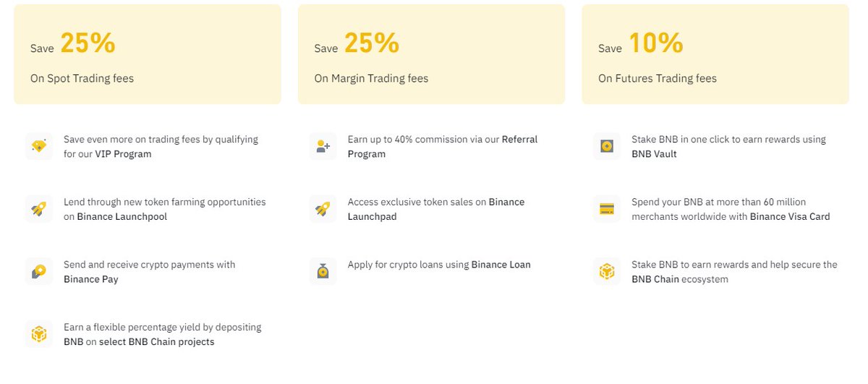
Task: Click the BNB Vault safe icon
Action: pos(607,146)
